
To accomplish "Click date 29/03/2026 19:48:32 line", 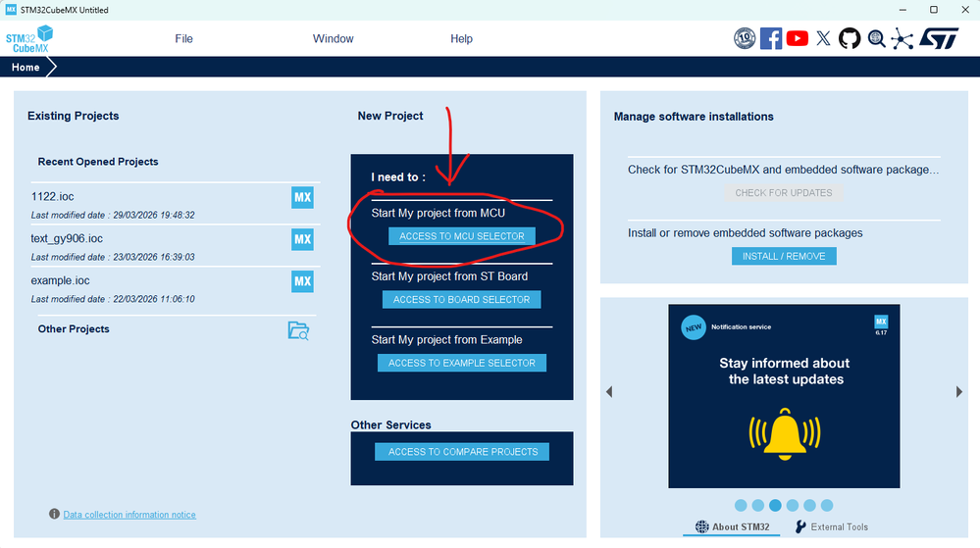I will click(113, 215).
